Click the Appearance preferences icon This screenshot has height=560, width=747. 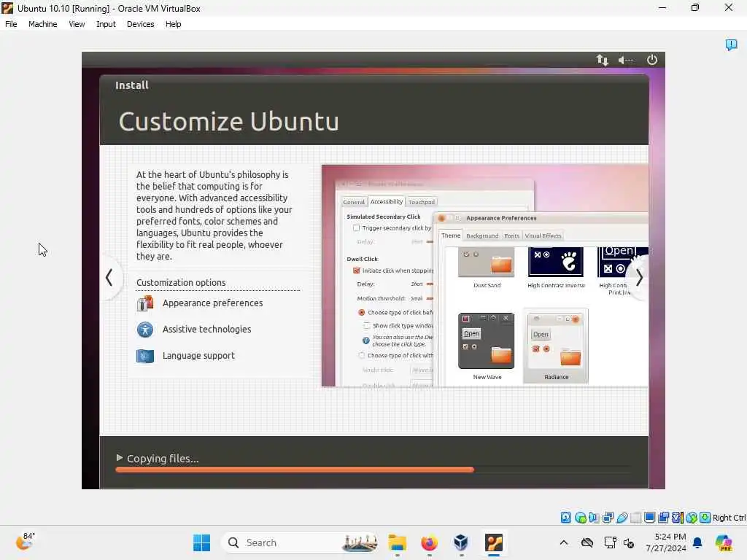tap(145, 303)
